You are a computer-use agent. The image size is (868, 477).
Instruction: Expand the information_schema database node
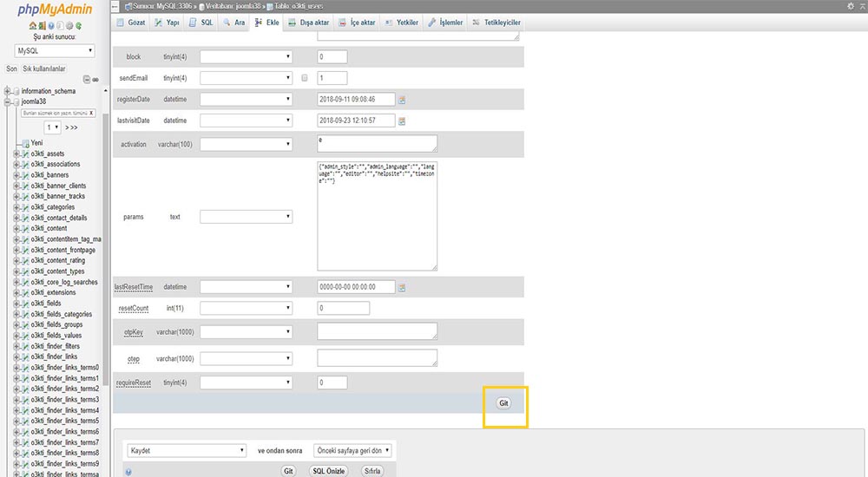pyautogui.click(x=7, y=91)
